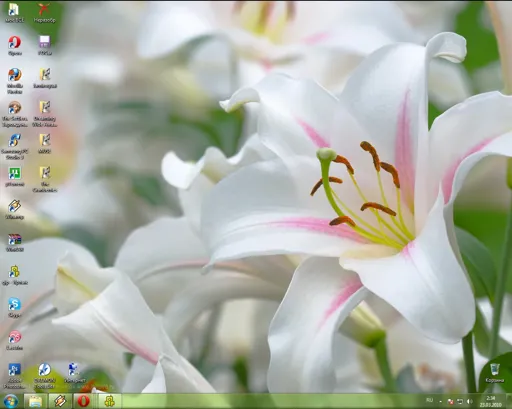This screenshot has width=512, height=409.
Task: Select the red ribbon-shaped desktop icon
Action: pyautogui.click(x=44, y=13)
